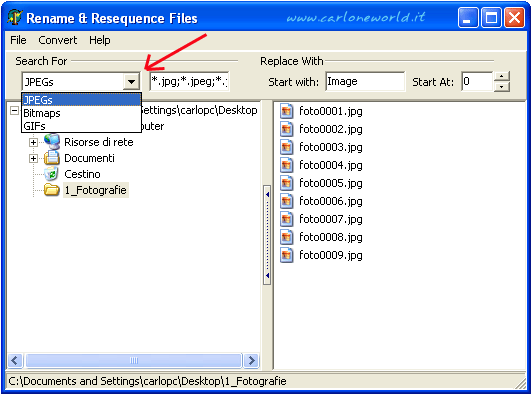The height and width of the screenshot is (396, 531).
Task: Click the splitter handle between the panels
Action: coord(267,235)
